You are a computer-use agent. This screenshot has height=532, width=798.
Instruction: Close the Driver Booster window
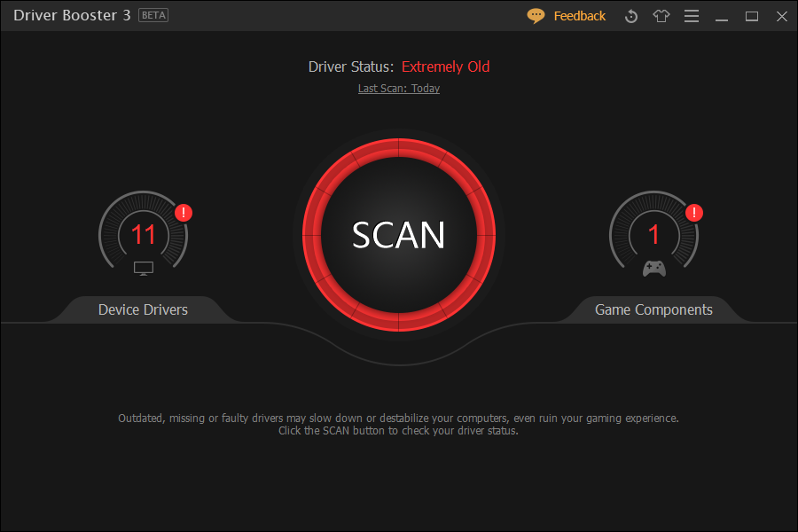tap(781, 16)
